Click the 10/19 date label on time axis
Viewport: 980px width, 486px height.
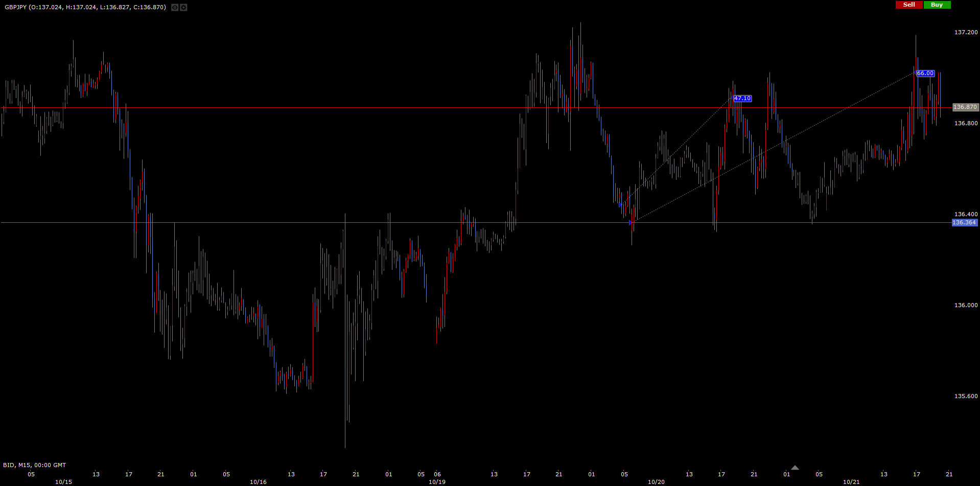coord(437,482)
